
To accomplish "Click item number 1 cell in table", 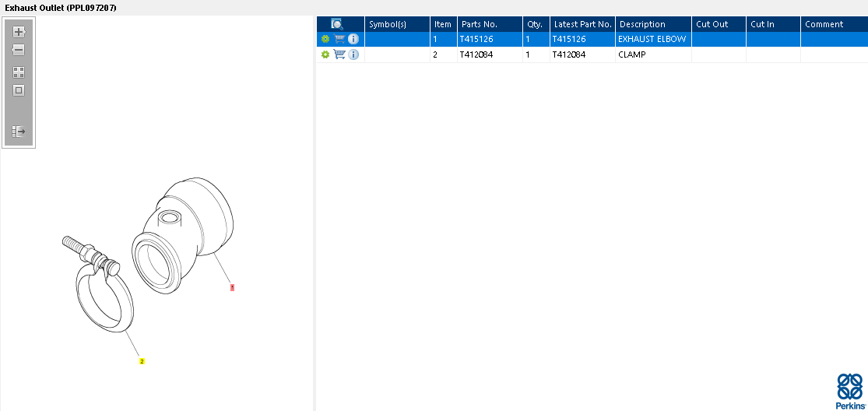I will pos(444,39).
